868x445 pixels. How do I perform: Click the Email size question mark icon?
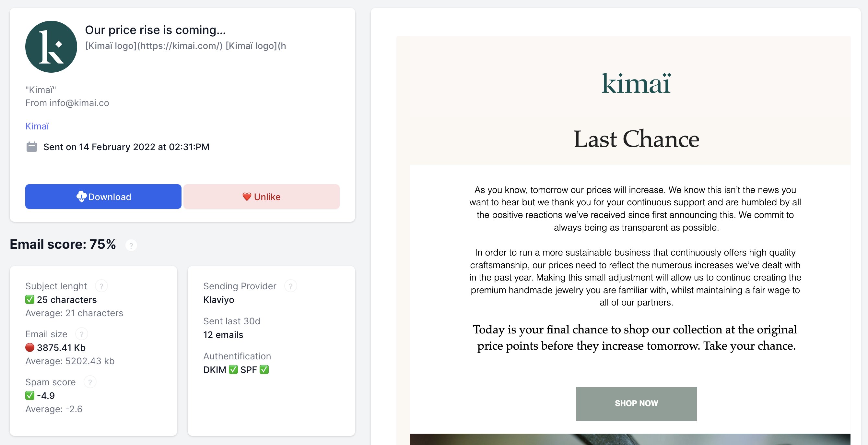81,334
